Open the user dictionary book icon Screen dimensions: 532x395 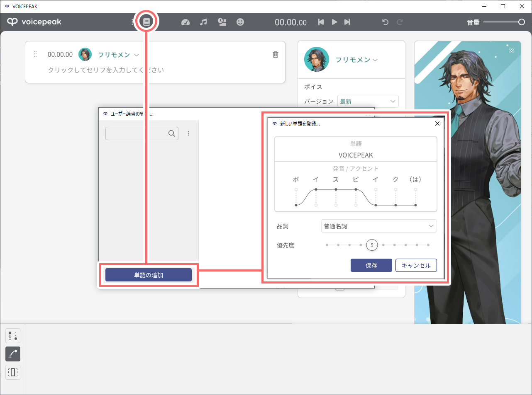coord(146,22)
